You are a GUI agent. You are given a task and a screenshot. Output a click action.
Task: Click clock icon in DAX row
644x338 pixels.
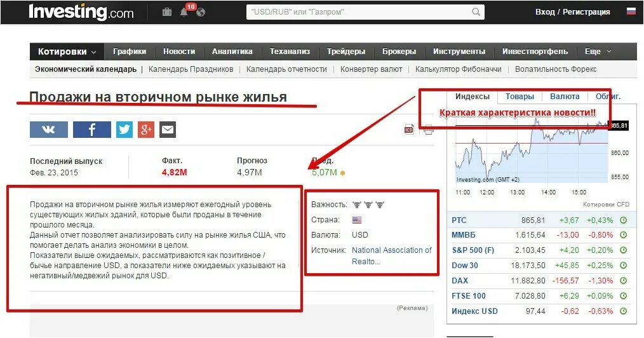click(624, 281)
